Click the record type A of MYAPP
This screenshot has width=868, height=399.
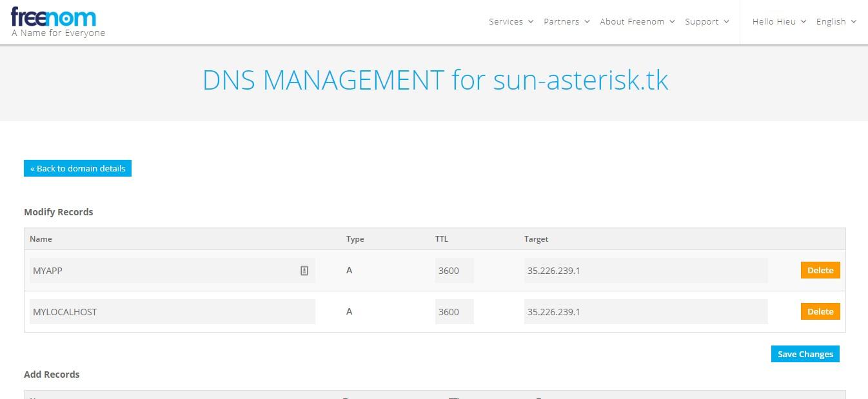click(x=349, y=270)
